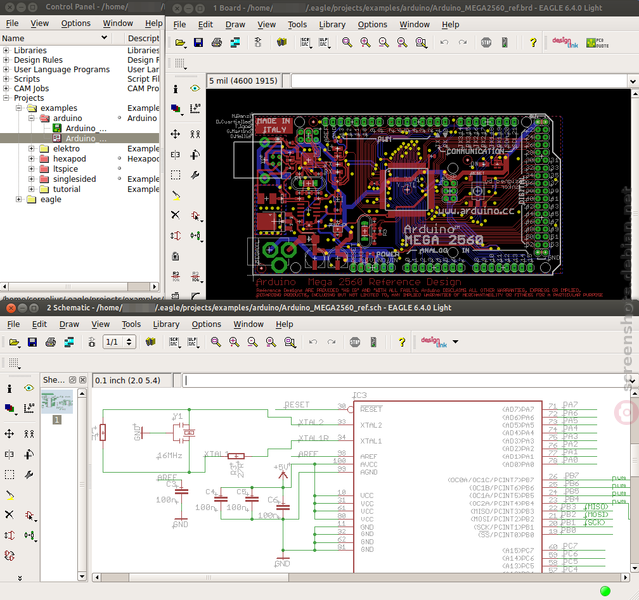The height and width of the screenshot is (600, 639).
Task: Zoom to fit icon in Schematic toolbar
Action: 216,342
